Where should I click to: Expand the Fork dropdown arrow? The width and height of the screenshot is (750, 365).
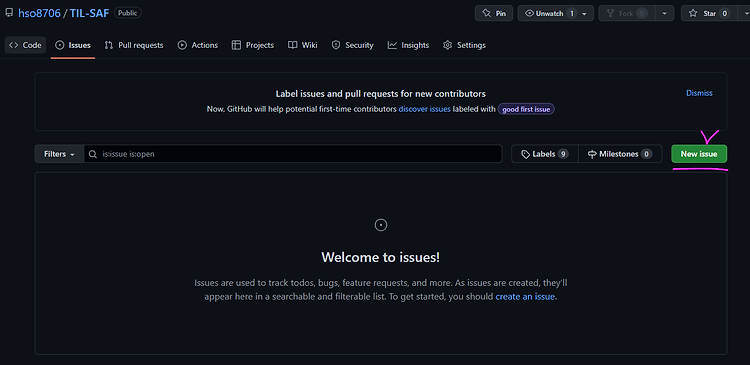coord(664,13)
